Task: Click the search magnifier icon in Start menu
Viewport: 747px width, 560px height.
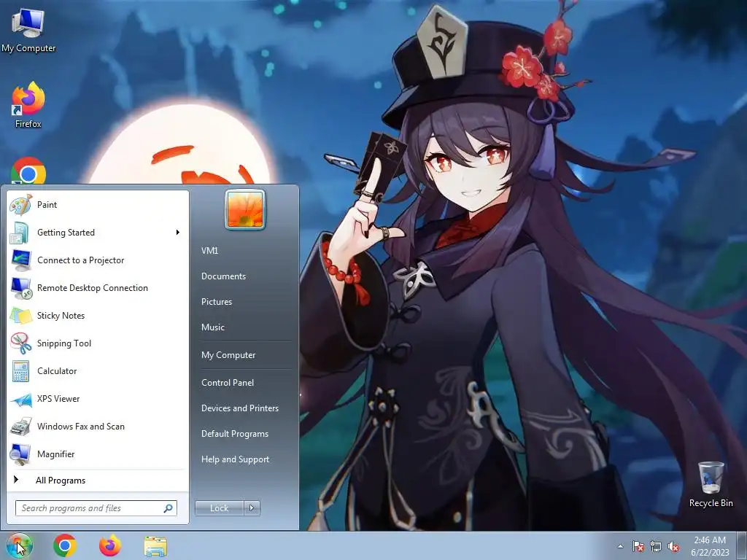Action: point(169,508)
